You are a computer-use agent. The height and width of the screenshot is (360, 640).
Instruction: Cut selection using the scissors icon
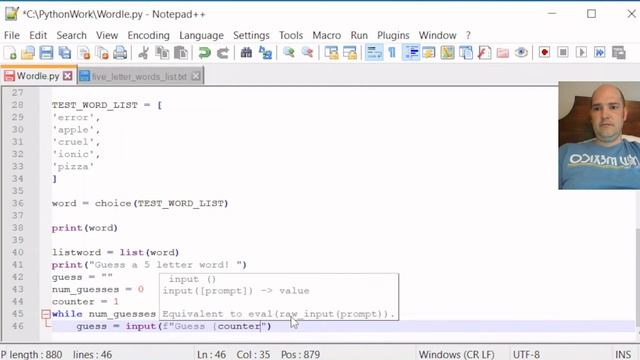(143, 53)
